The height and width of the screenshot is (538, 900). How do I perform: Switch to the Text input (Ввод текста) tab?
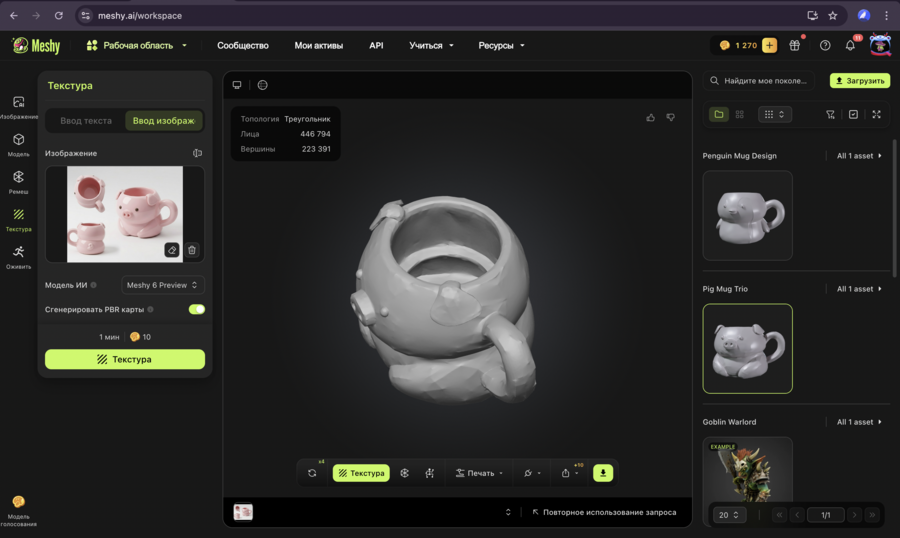pos(86,121)
